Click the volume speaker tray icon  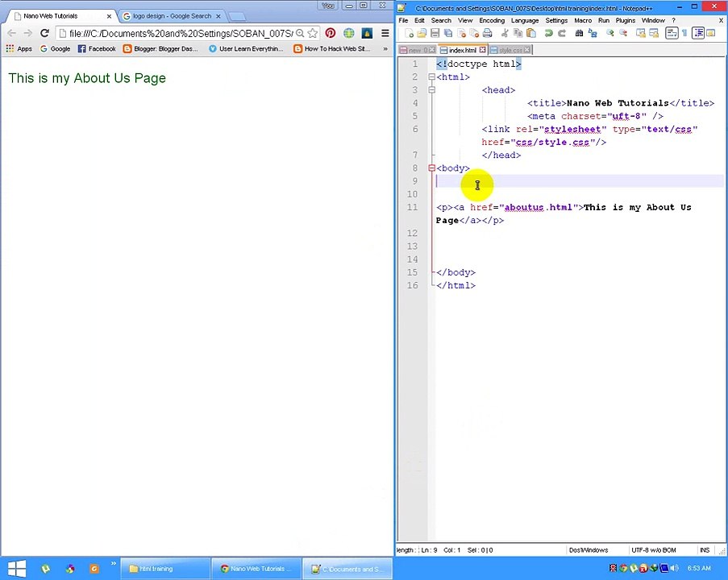(x=675, y=568)
